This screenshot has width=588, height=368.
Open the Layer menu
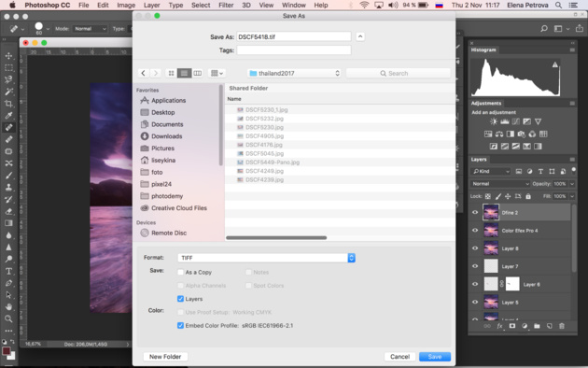[152, 6]
